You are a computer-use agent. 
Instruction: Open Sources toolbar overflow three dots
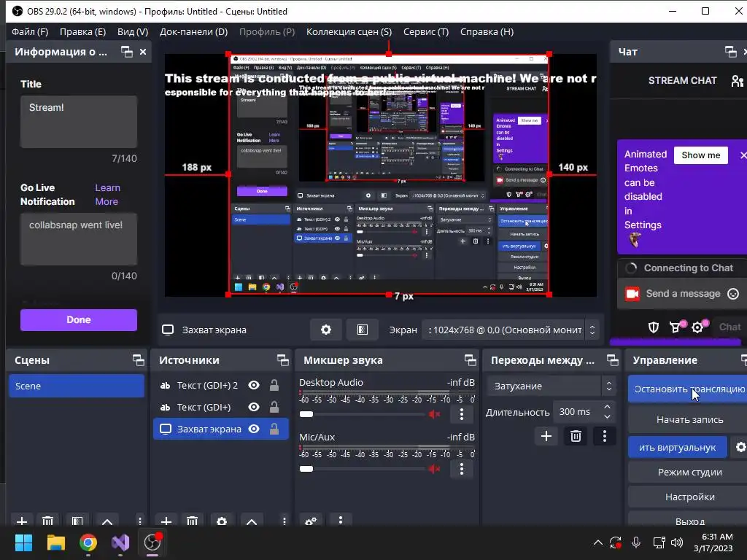pyautogui.click(x=284, y=521)
